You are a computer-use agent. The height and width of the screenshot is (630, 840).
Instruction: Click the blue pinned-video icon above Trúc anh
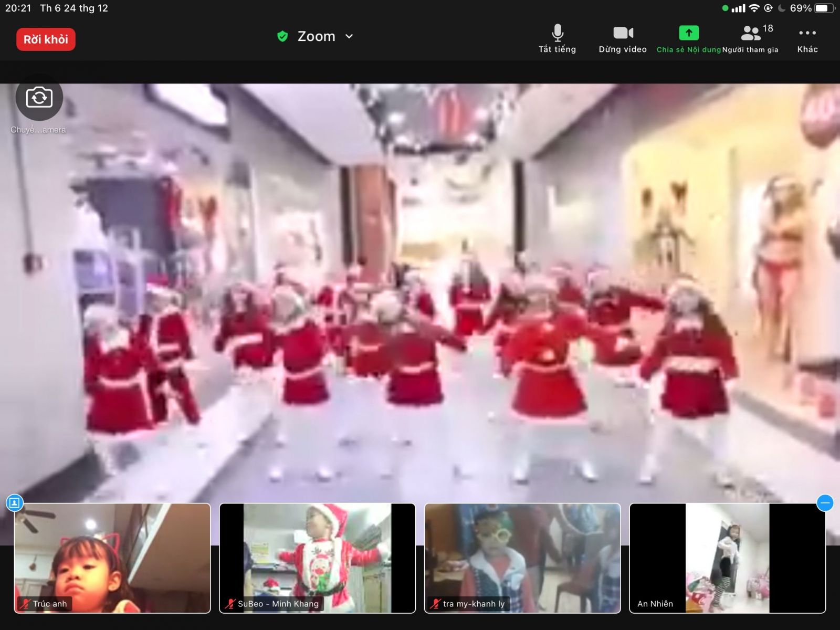point(15,503)
